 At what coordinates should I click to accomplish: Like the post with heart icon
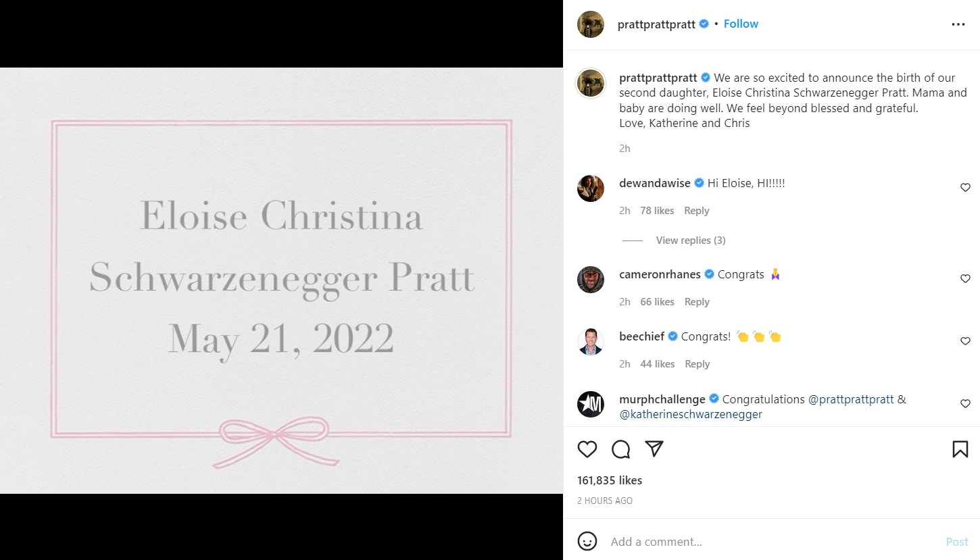pyautogui.click(x=587, y=449)
